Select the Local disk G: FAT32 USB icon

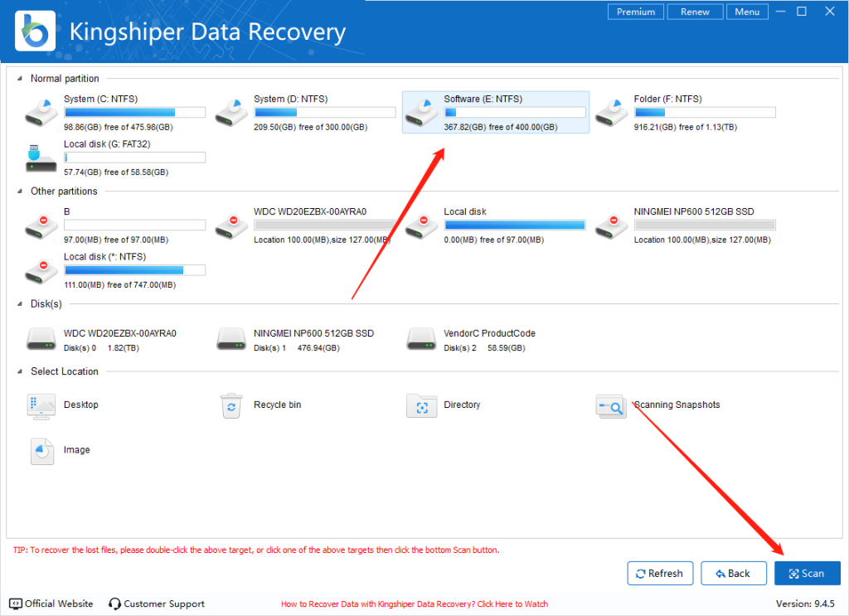41,158
